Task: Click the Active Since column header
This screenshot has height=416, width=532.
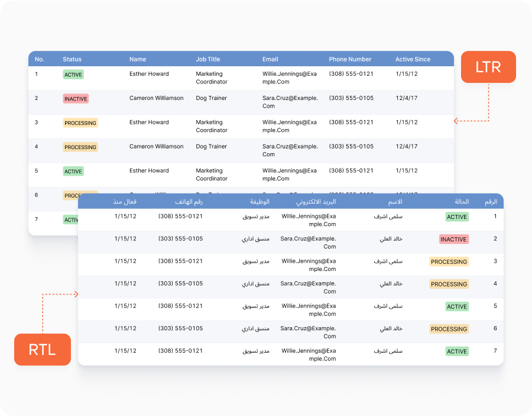Action: coord(413,59)
